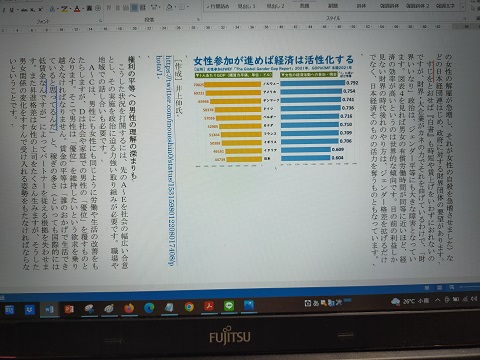Toggle justified alignment (highlighted)
Image resolution: width=480 pixels, height=360 pixels.
134,7
